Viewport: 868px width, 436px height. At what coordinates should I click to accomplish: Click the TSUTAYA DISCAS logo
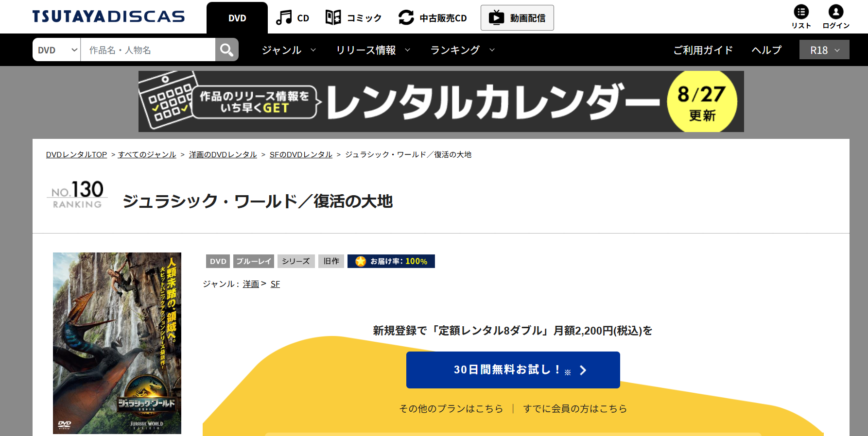tap(108, 17)
